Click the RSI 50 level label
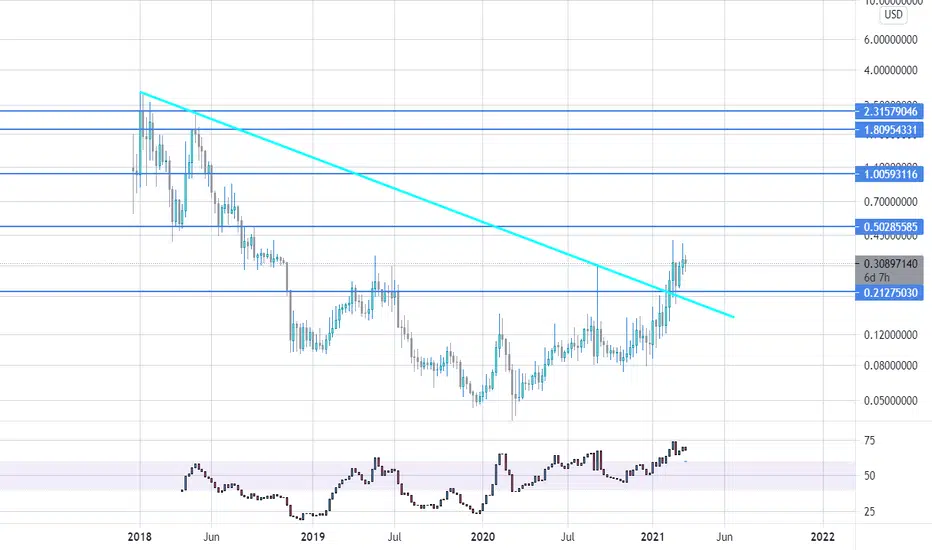This screenshot has width=932, height=550. [869, 476]
